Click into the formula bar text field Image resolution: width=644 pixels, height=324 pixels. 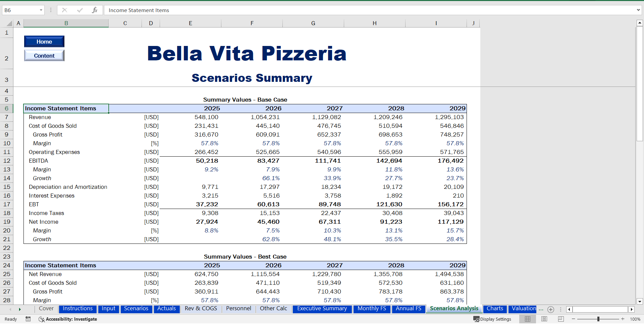point(369,10)
